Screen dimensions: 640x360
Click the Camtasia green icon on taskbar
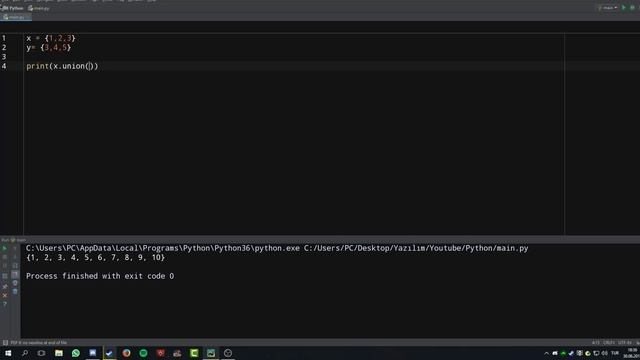click(194, 353)
